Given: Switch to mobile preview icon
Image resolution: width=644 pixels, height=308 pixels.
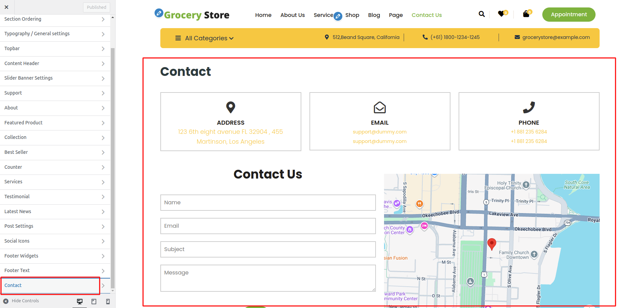Looking at the screenshot, I should click(x=108, y=302).
